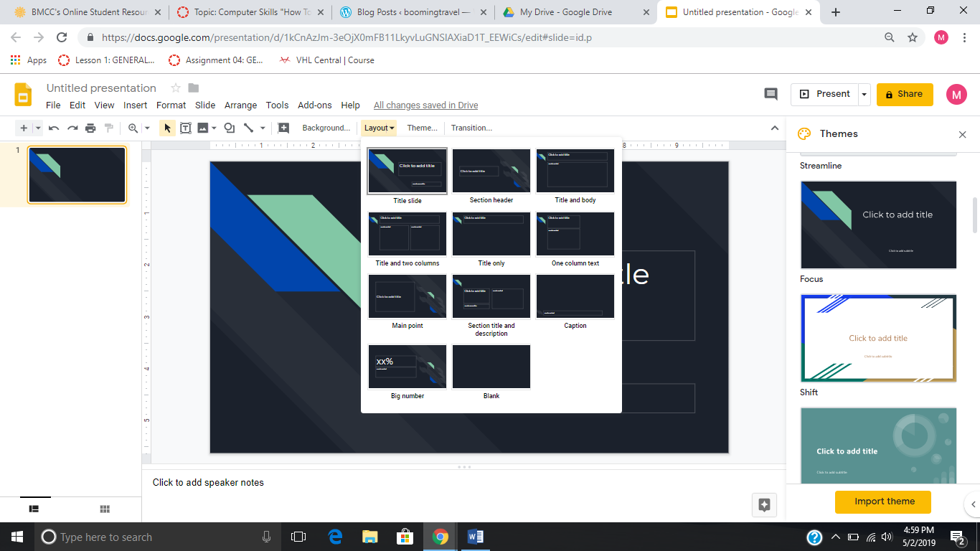The height and width of the screenshot is (551, 980).
Task: Star the Untitled presentation
Action: click(x=175, y=88)
